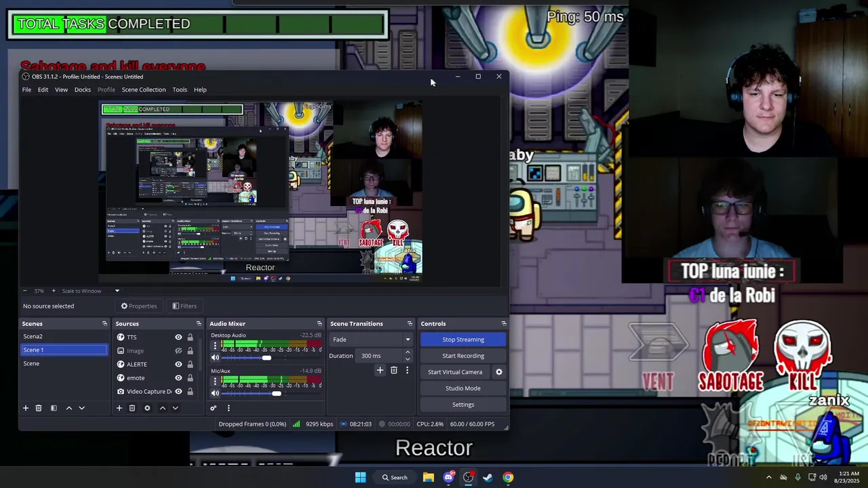The height and width of the screenshot is (488, 868).
Task: Undock the Scene Transitions panel icon
Action: [x=410, y=323]
